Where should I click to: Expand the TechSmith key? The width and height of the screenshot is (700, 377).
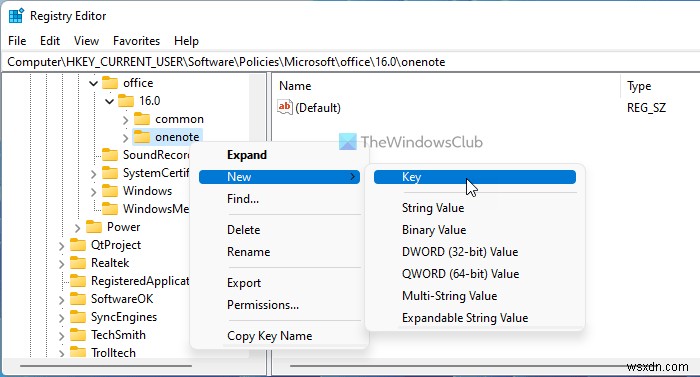pyautogui.click(x=61, y=335)
